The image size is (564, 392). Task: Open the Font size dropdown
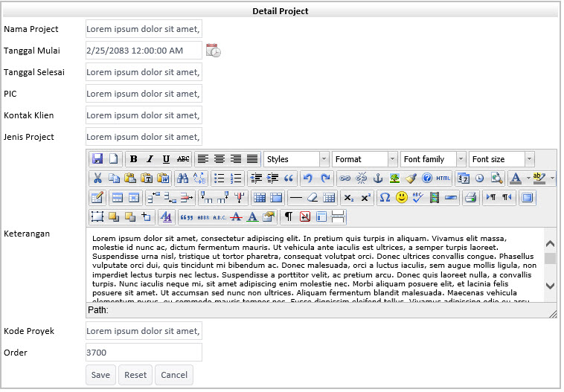tap(501, 159)
